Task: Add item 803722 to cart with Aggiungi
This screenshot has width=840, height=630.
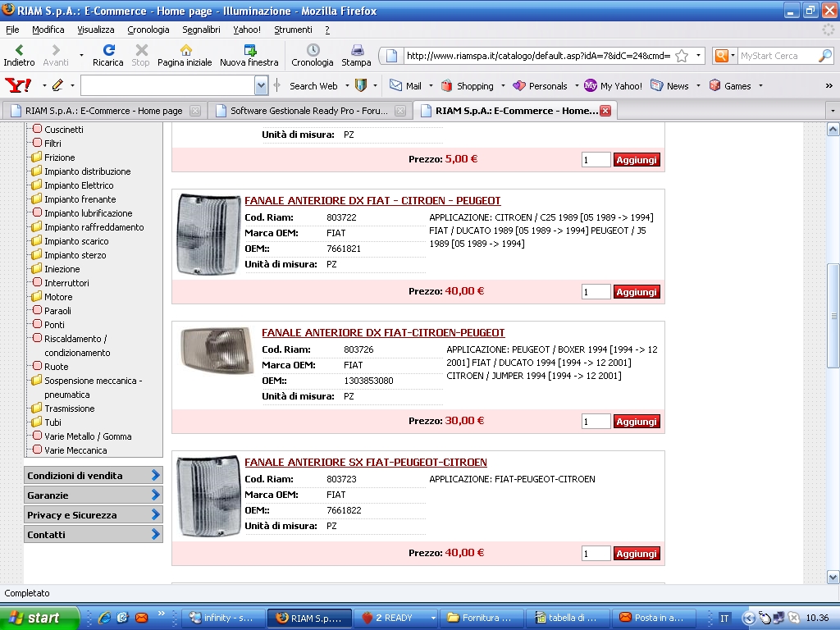Action: 637,292
